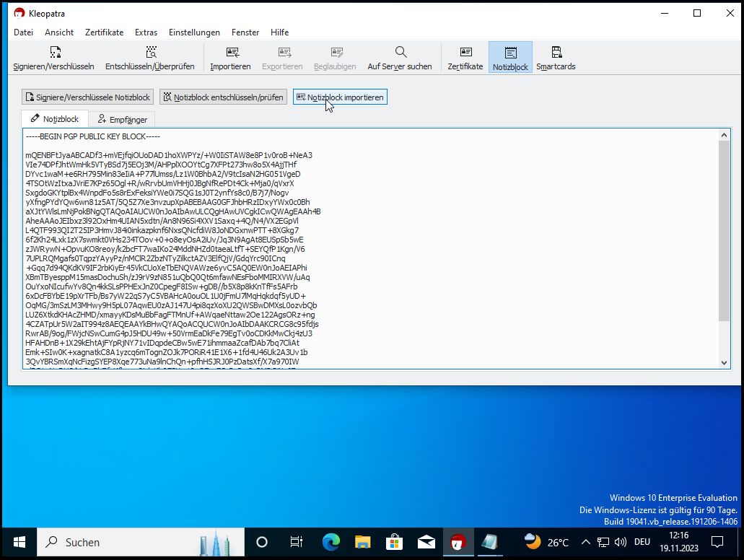The height and width of the screenshot is (560, 744).
Task: Open the Zertifikate menu
Action: (104, 32)
